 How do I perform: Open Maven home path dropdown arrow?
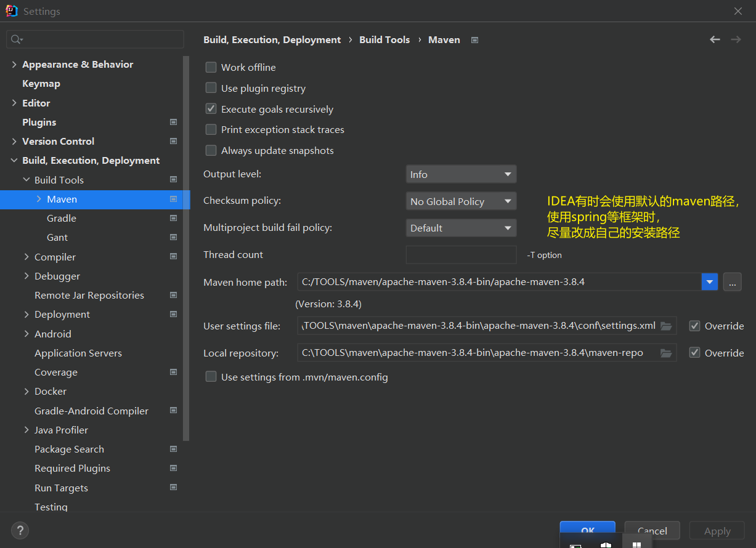710,282
